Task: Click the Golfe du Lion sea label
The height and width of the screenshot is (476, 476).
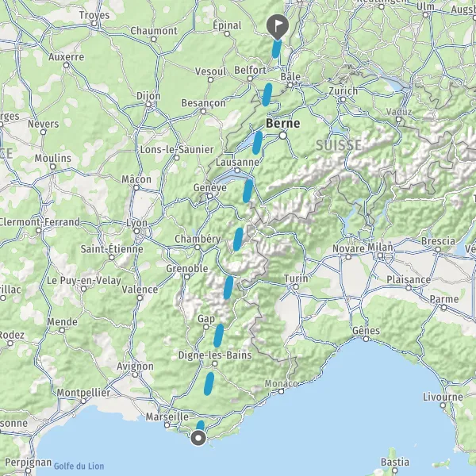Action: coord(79,466)
